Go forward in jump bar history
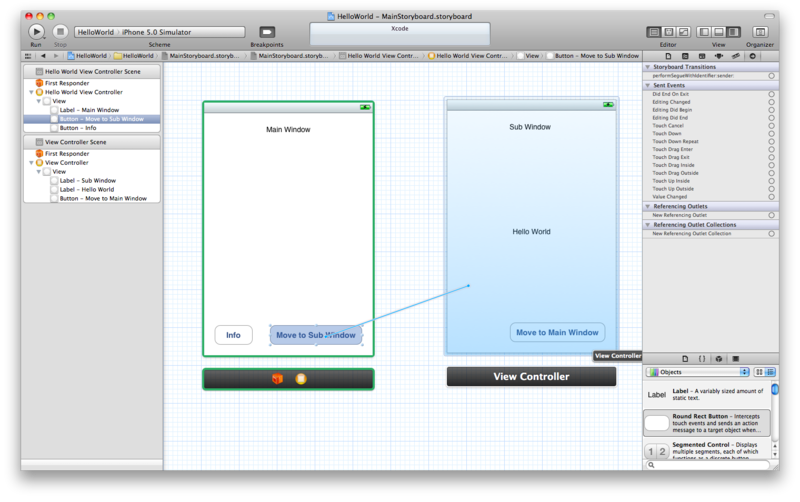Image resolution: width=800 pixels, height=502 pixels. pos(56,56)
